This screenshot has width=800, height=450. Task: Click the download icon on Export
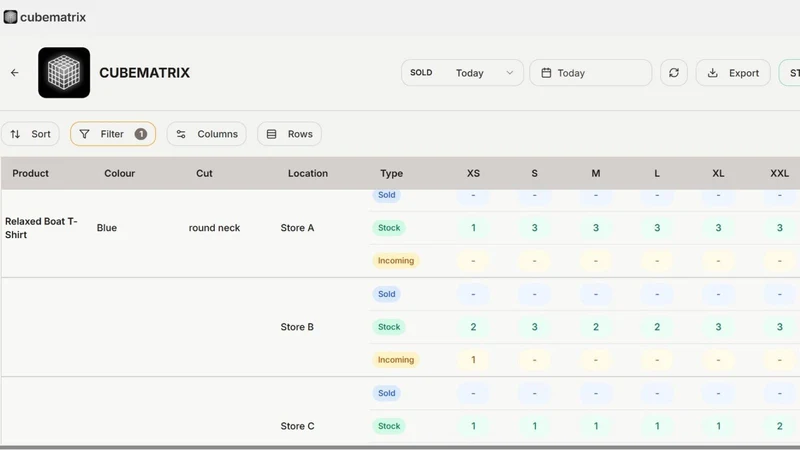coord(713,73)
